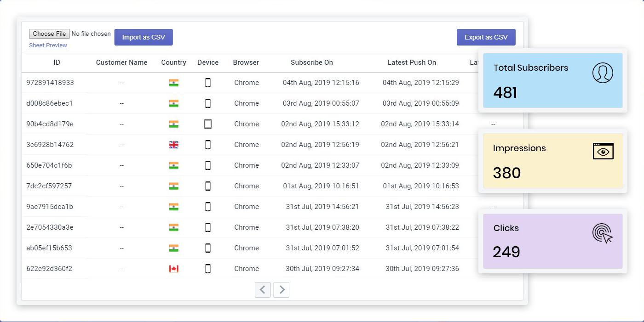Click the Customer Name column header

121,62
